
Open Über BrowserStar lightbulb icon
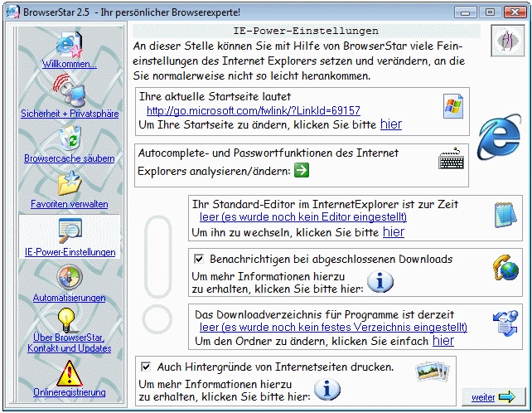click(x=69, y=319)
